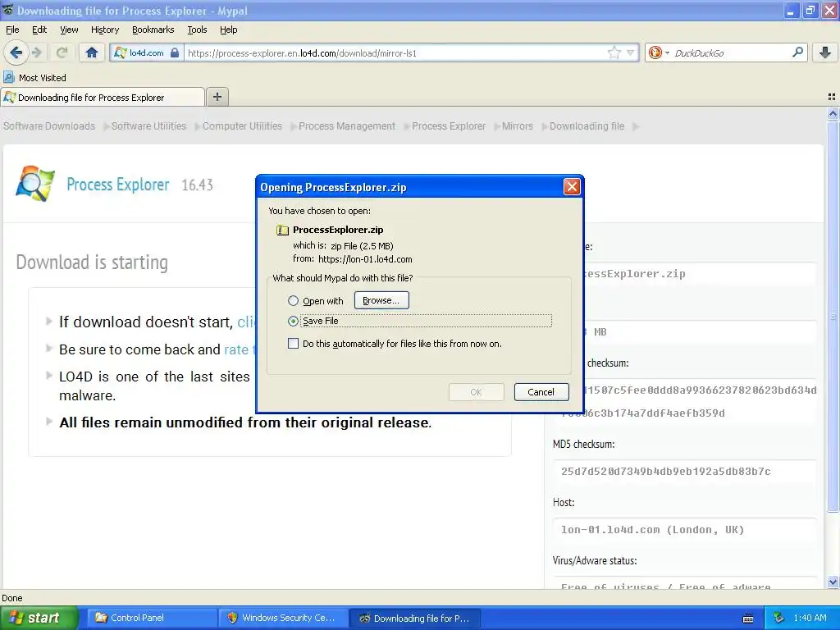Screen dimensions: 840x630
Task: Go to the Home page icon
Action: (x=92, y=52)
